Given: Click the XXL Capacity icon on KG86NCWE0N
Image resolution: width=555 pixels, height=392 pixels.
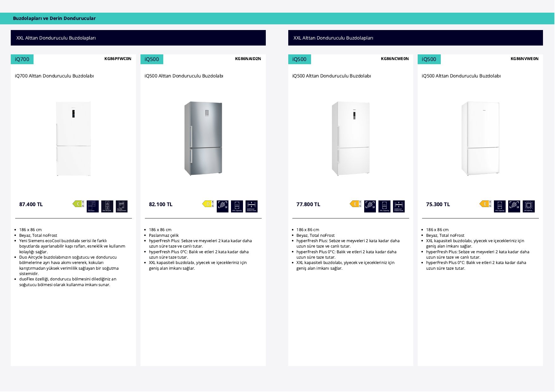Looking at the screenshot, I should coord(384,206).
